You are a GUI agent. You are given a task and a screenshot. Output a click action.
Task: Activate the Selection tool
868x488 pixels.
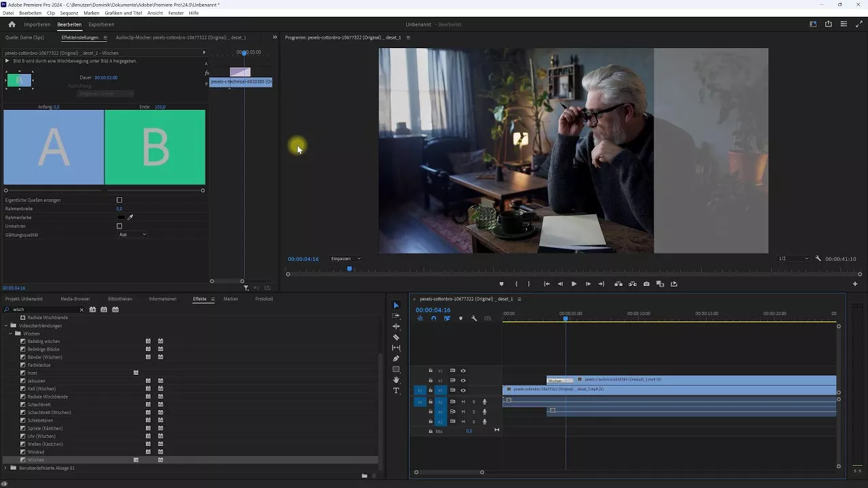coord(397,306)
